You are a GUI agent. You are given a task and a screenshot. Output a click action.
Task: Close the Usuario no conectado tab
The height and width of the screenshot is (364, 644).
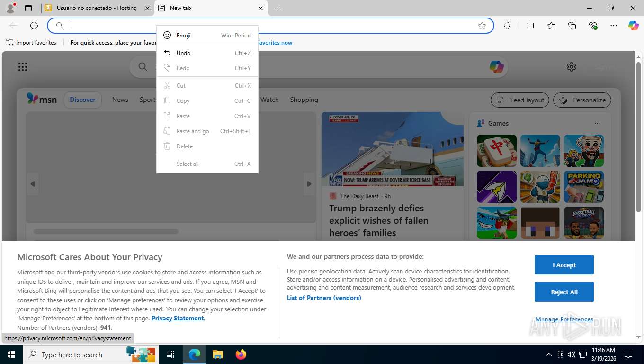pyautogui.click(x=147, y=8)
